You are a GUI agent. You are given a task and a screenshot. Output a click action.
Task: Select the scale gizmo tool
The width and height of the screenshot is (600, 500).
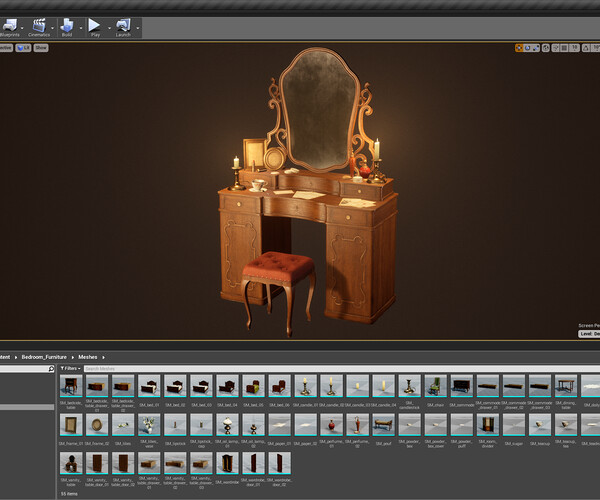tap(536, 48)
